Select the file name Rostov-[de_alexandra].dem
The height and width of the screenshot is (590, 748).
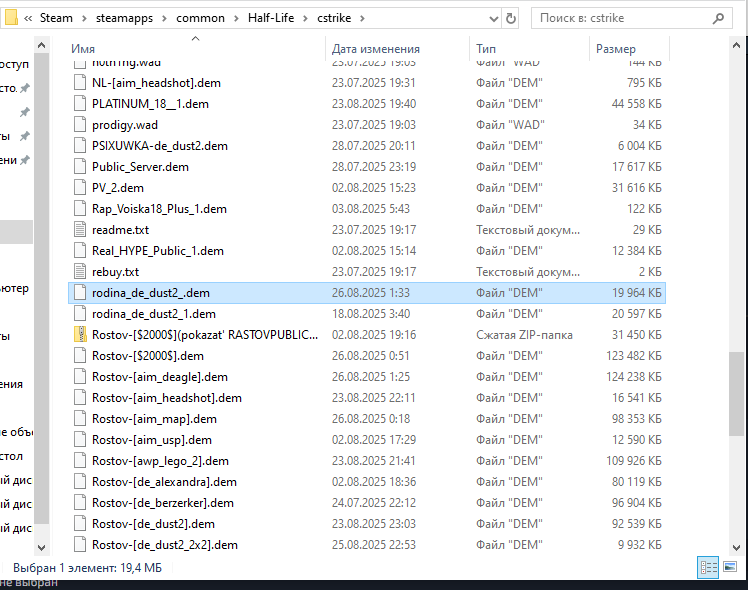click(164, 482)
